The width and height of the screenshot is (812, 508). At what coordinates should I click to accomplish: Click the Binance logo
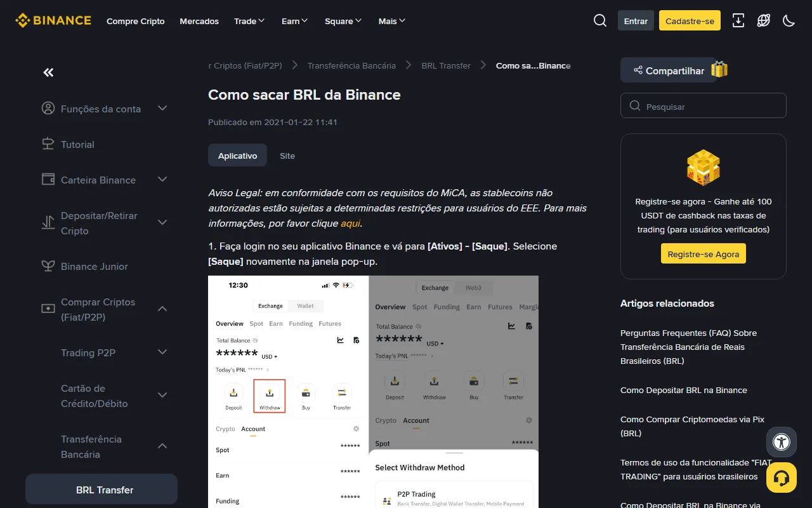53,20
